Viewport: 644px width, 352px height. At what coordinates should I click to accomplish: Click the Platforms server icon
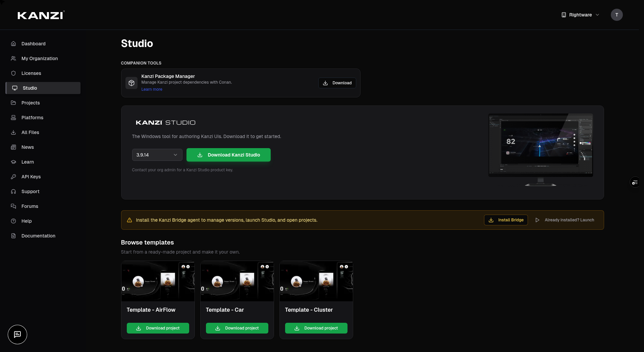point(13,118)
